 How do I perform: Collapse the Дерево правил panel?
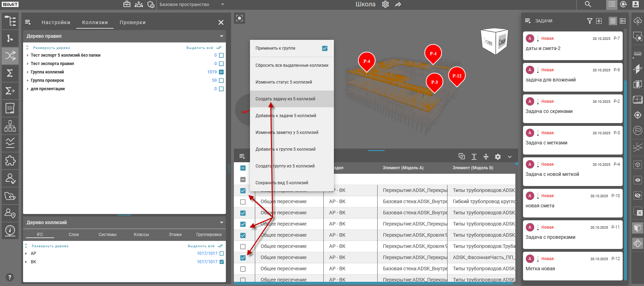(x=221, y=36)
